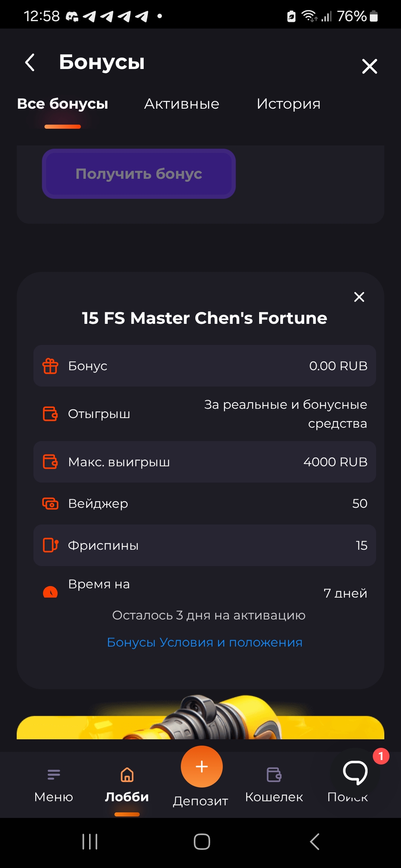This screenshot has width=401, height=868.
Task: Tap the money icon beside Вейджер
Action: pyautogui.click(x=50, y=504)
